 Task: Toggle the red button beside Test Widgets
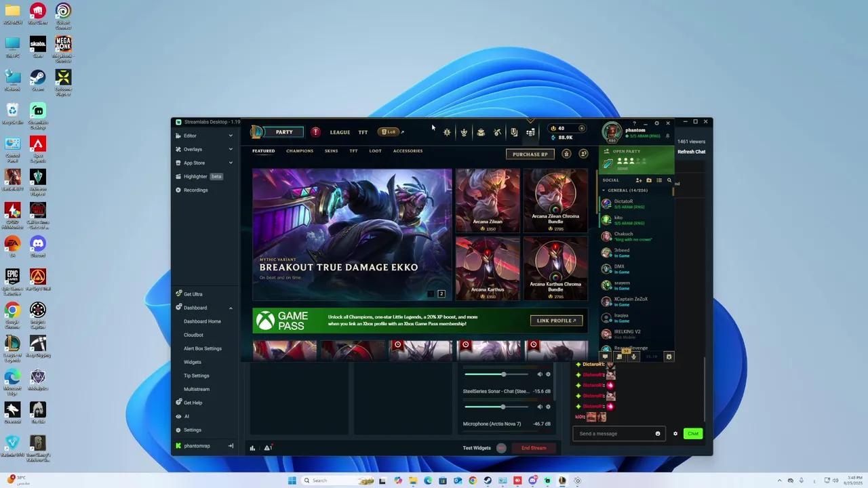(501, 448)
